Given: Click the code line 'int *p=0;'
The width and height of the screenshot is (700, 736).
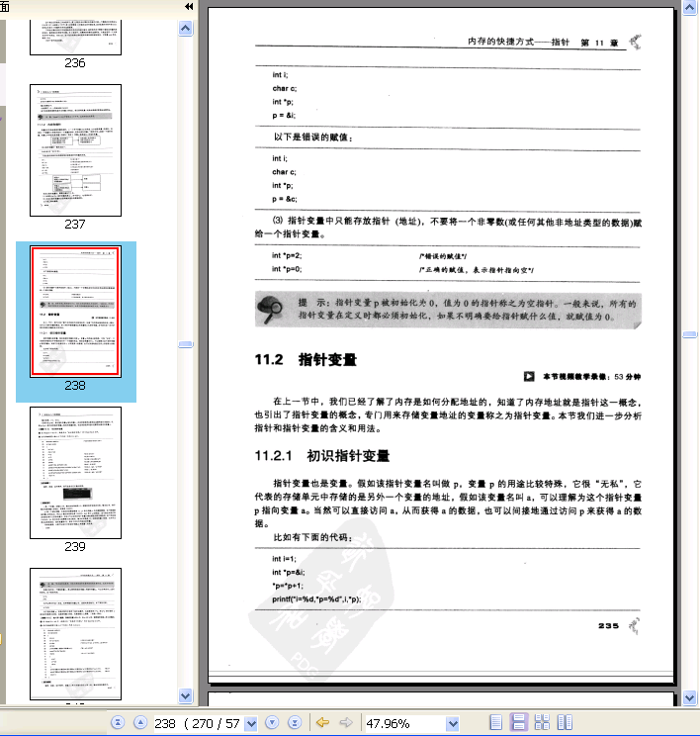Looking at the screenshot, I should coord(287,269).
